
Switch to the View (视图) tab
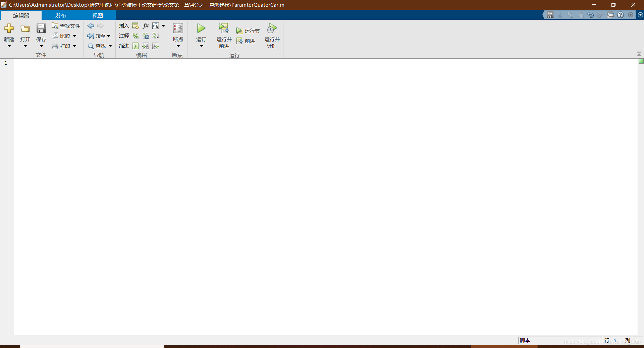98,15
